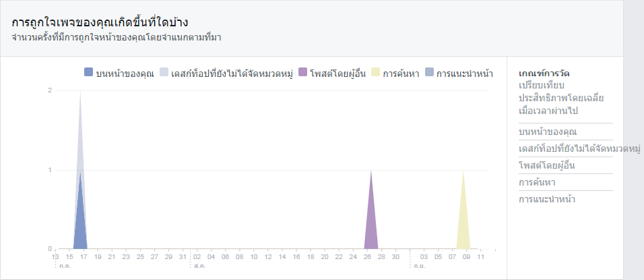Click the yellow การค้นหา legend swatch

tap(376, 72)
